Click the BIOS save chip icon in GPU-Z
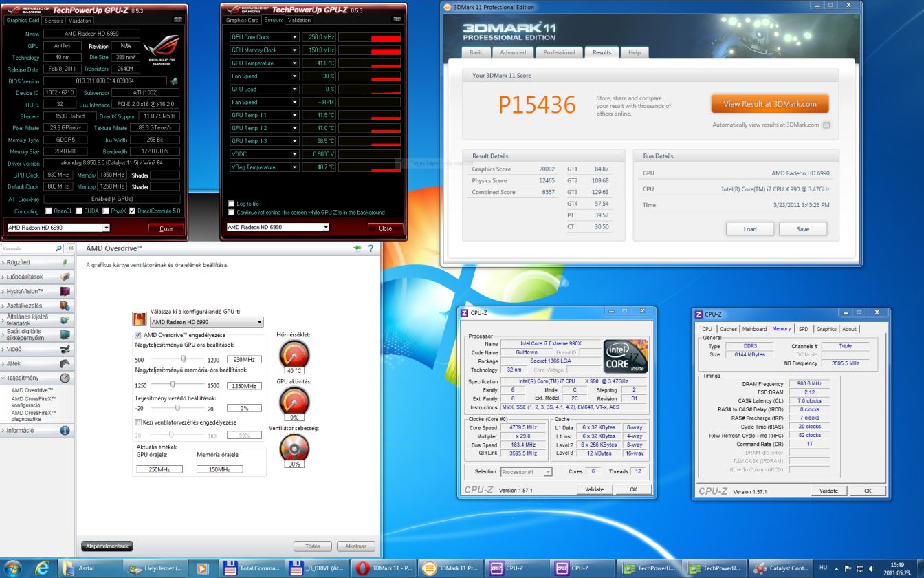 pyautogui.click(x=174, y=81)
